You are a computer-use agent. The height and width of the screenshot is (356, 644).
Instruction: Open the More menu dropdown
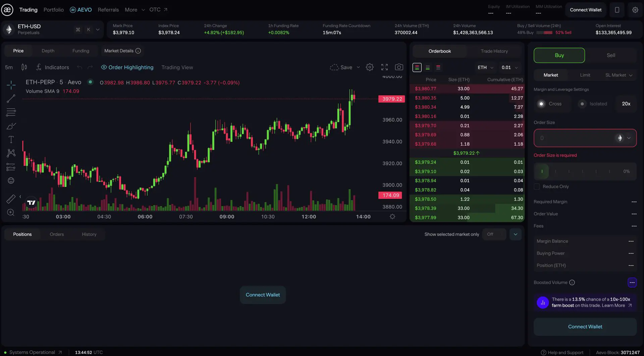pos(135,10)
